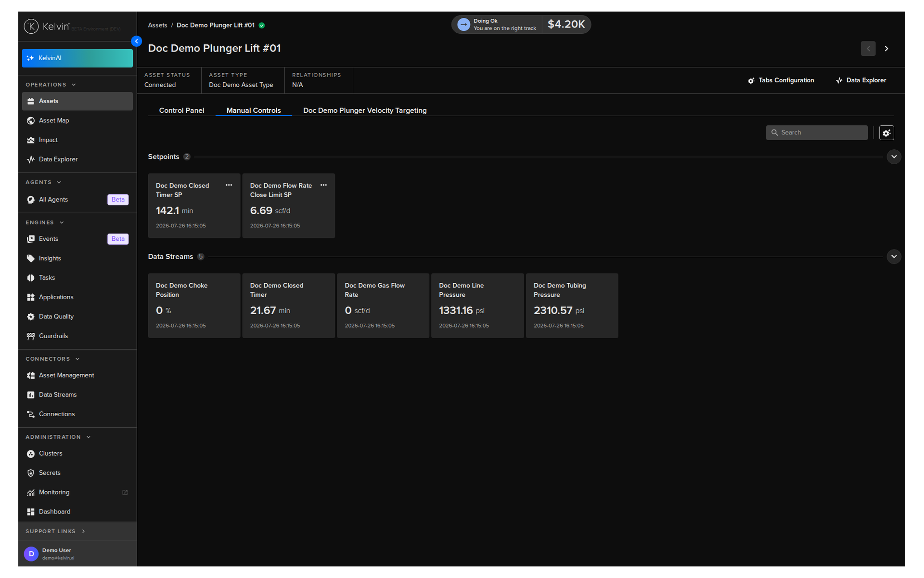
Task: Click the Doc Demo Asset Type value
Action: coord(241,85)
